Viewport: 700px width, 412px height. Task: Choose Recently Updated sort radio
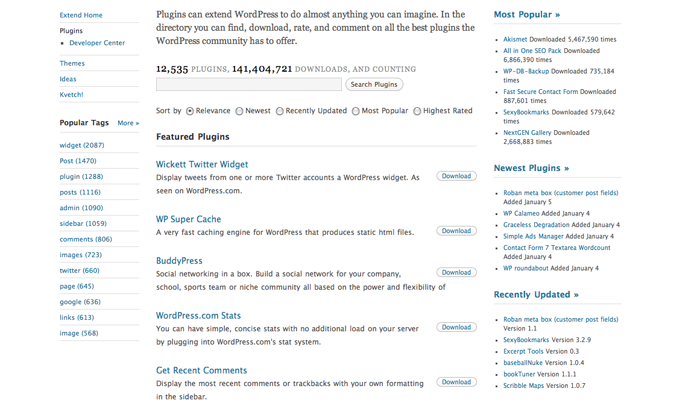279,111
